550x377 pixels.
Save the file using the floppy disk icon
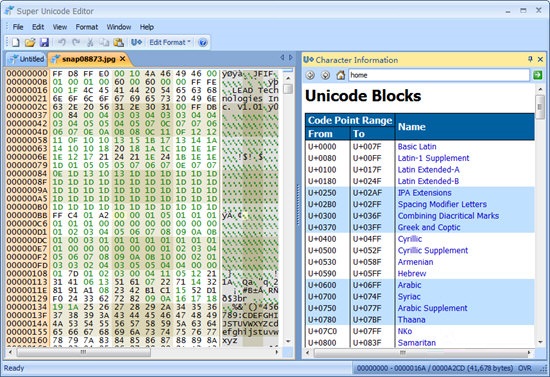(44, 42)
